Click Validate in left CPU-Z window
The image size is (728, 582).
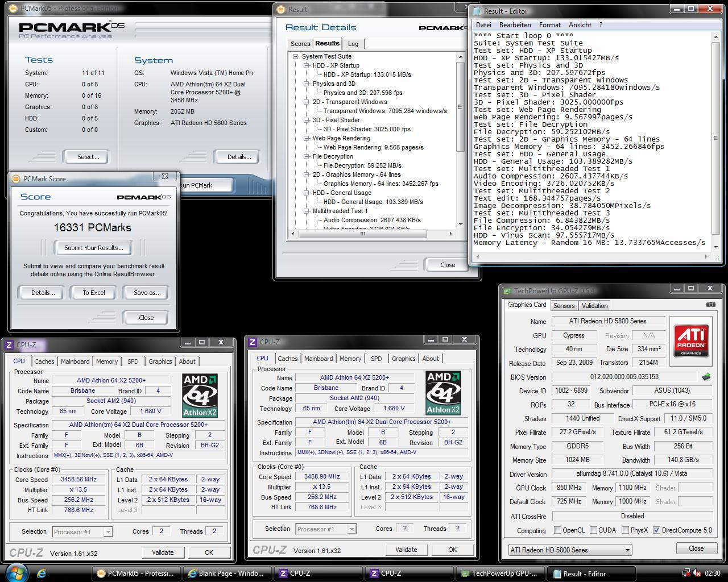click(x=163, y=552)
